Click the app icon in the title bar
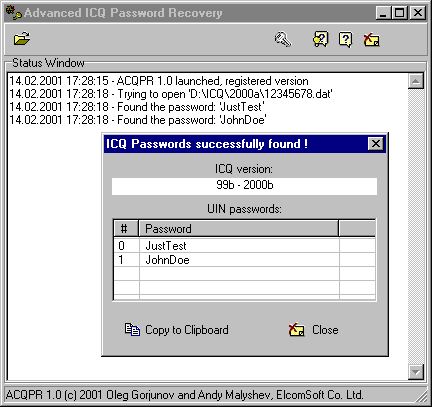432x407 pixels. coord(14,13)
